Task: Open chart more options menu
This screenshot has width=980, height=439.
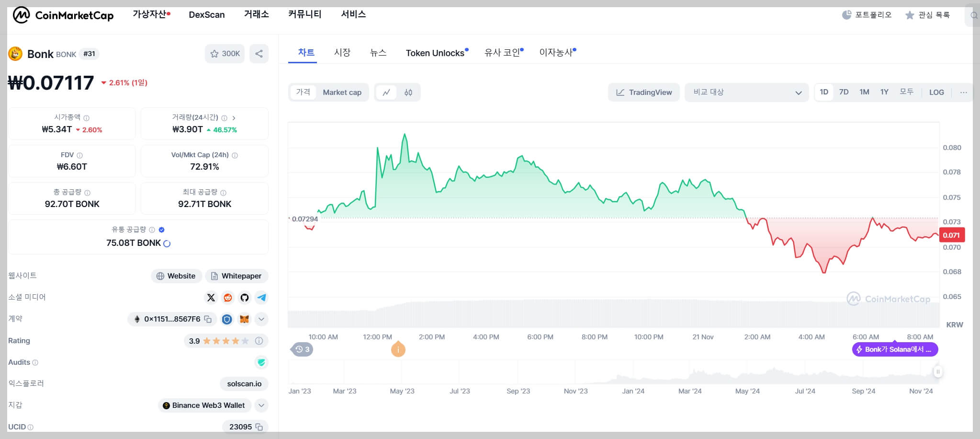Action: 963,92
